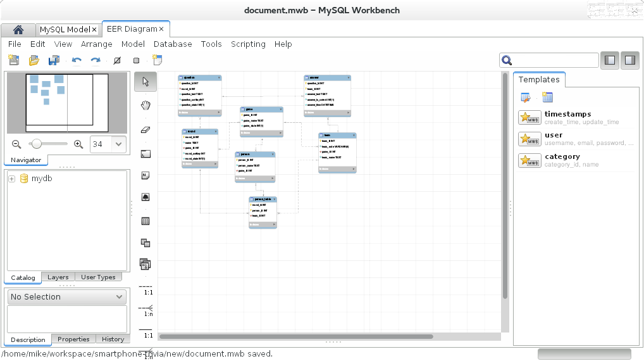
Task: Select the eraser tool
Action: click(x=146, y=129)
